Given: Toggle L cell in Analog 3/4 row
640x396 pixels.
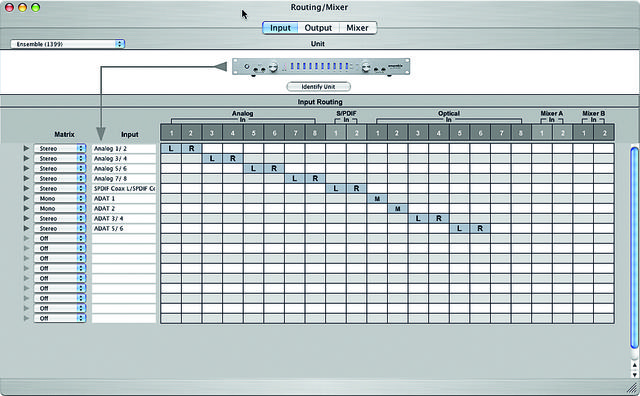Looking at the screenshot, I should point(212,158).
